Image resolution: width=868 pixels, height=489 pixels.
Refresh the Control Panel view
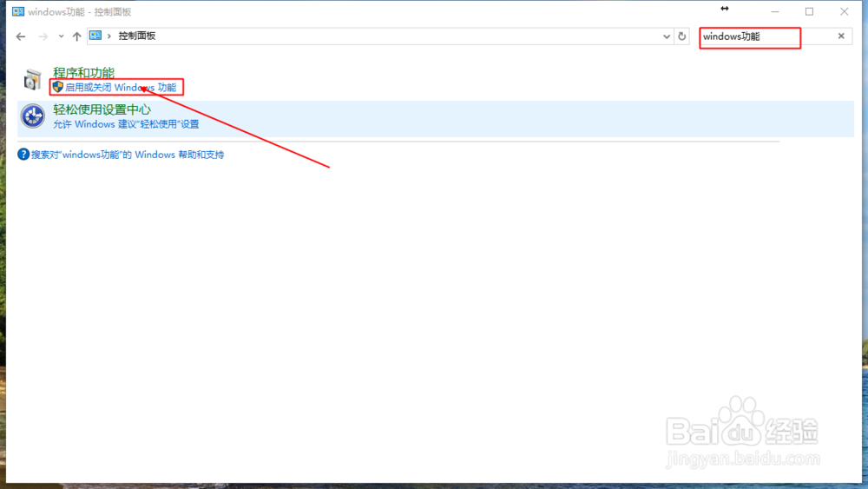point(682,36)
